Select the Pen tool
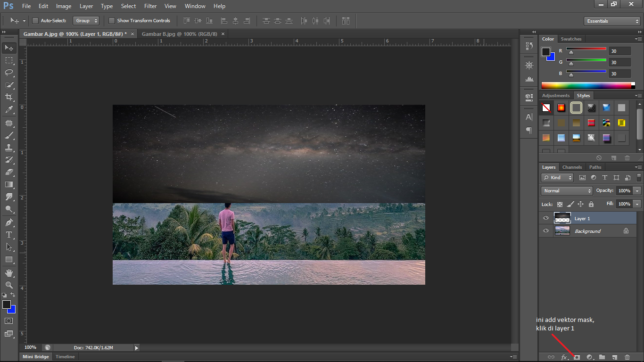 [9, 222]
